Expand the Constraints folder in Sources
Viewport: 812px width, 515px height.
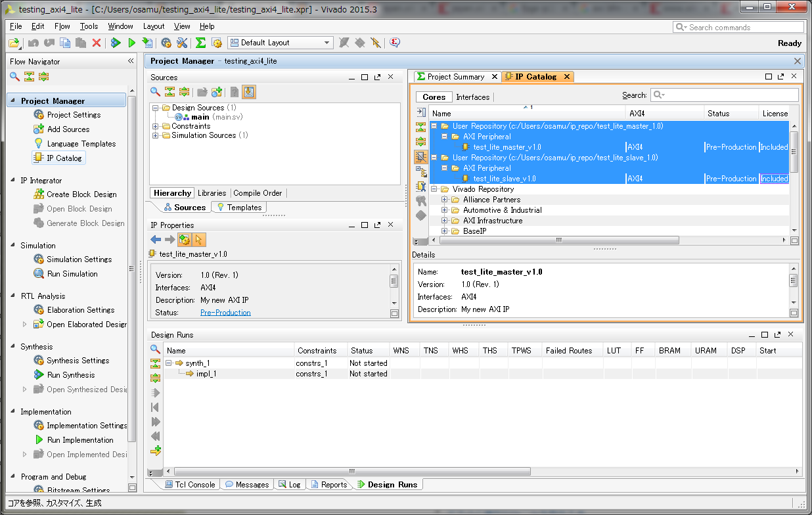(x=156, y=126)
